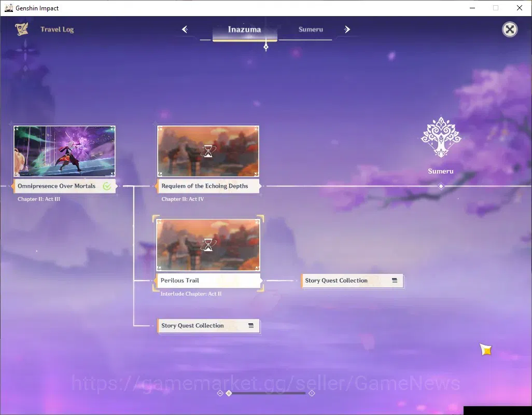This screenshot has width=532, height=415.
Task: Click hourglass icon on Requiem of the Echoing Depths
Action: click(x=208, y=151)
